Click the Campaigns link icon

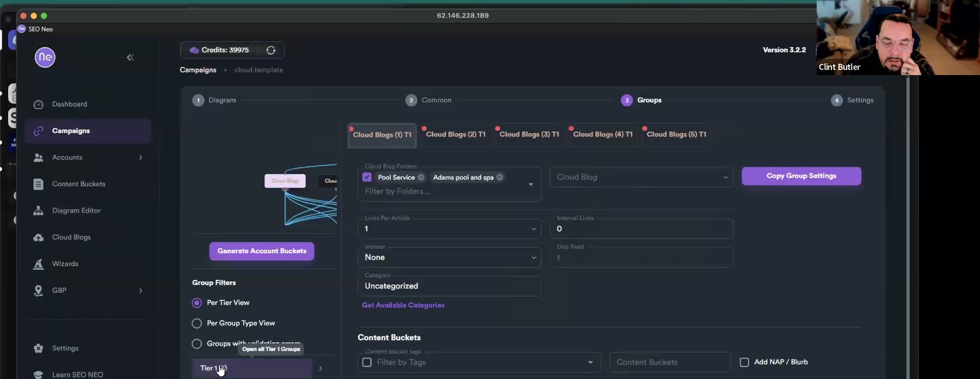(x=38, y=131)
